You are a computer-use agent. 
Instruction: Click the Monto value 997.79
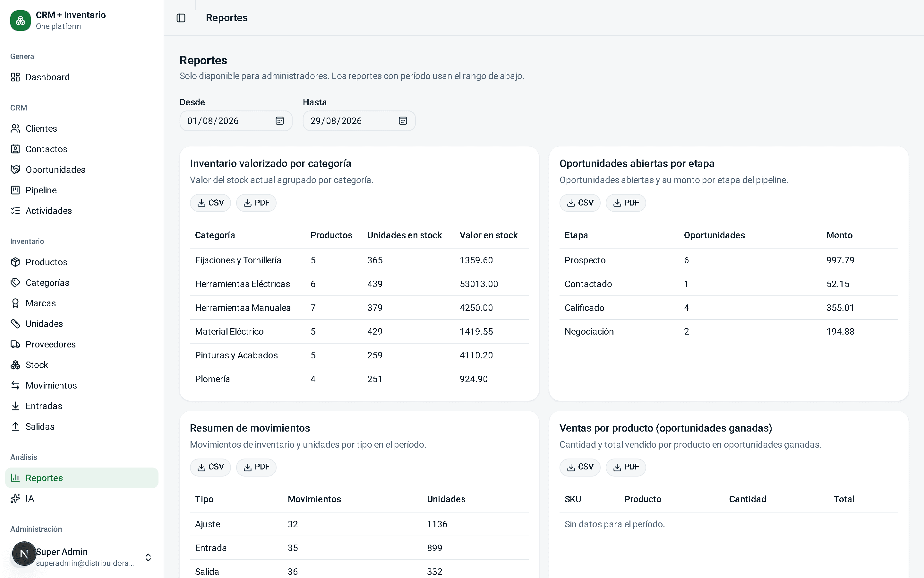pyautogui.click(x=840, y=260)
